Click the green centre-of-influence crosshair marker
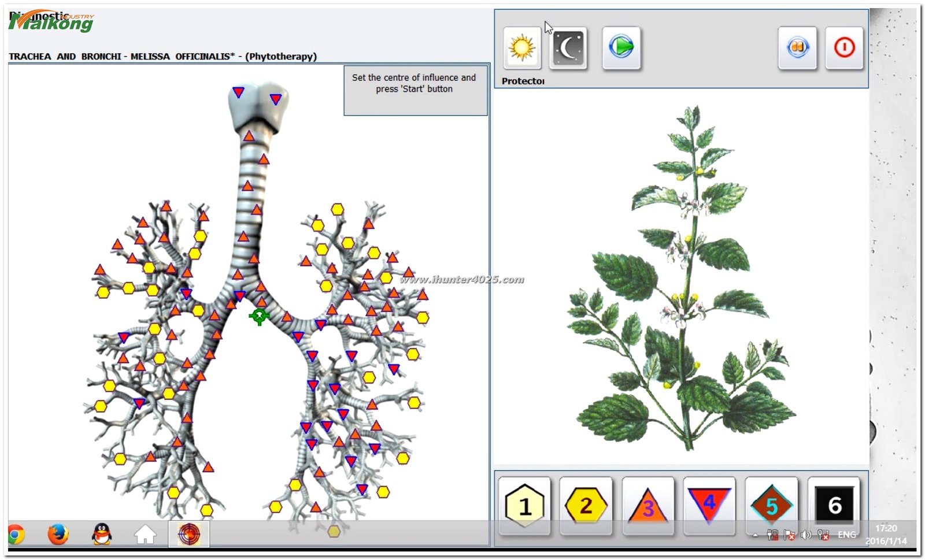Viewport: 925px width, 560px height. (x=259, y=316)
